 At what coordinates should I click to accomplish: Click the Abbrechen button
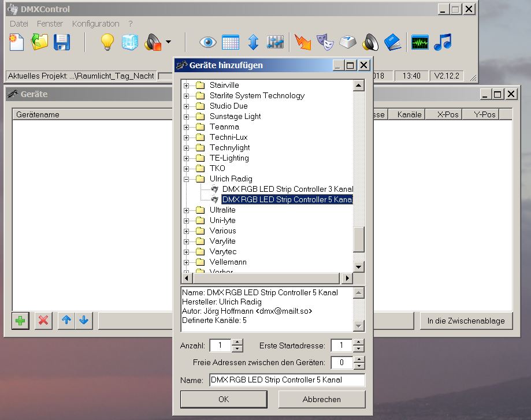tap(322, 399)
